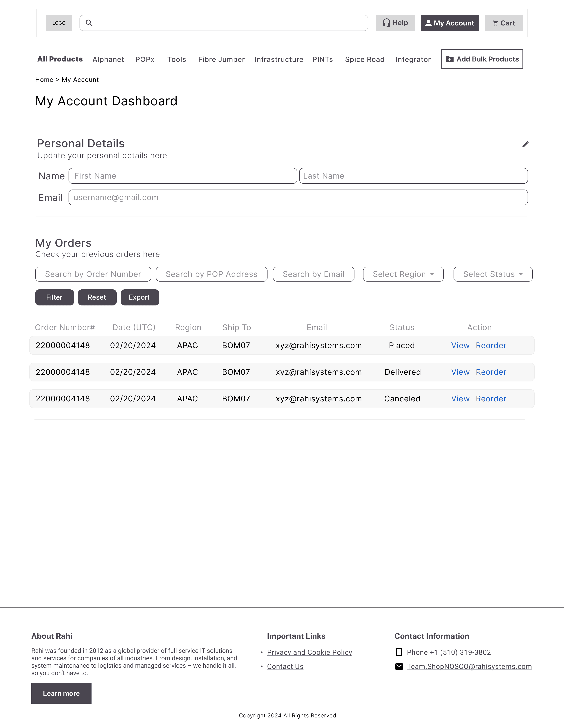
Task: Click the magnifier search icon in header
Action: tap(89, 23)
